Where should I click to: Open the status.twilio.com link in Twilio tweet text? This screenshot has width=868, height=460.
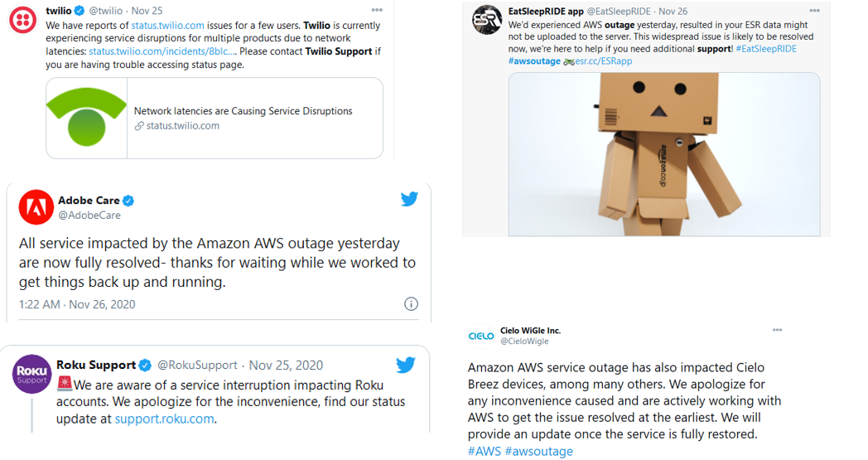tap(168, 26)
